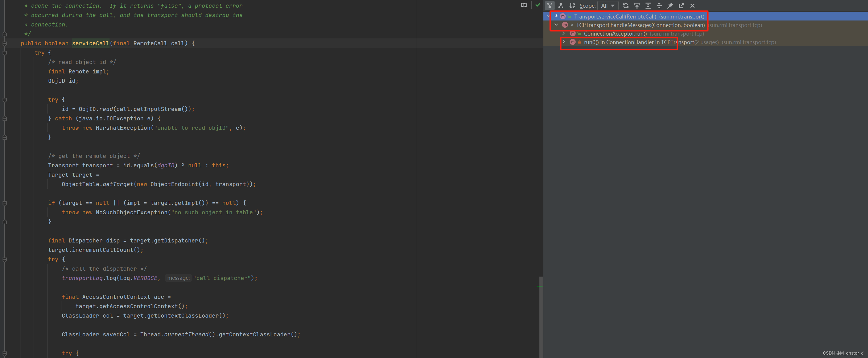Viewport: 868px width, 358px height.
Task: Click dgcID field reference
Action: click(166, 165)
